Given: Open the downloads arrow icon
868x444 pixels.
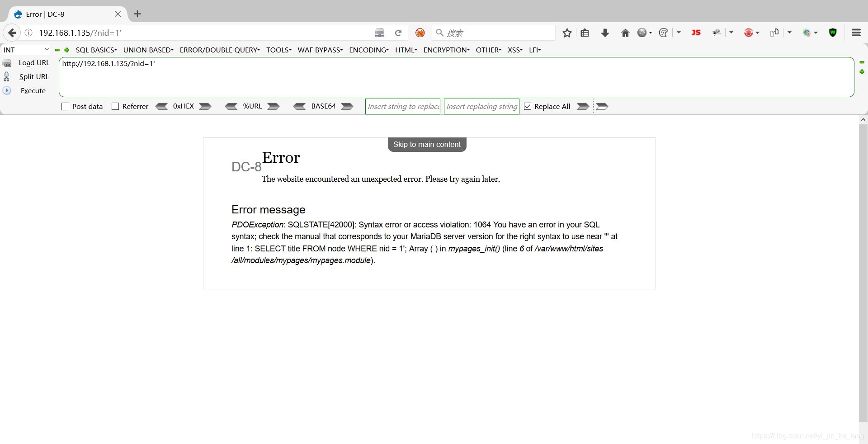Looking at the screenshot, I should click(605, 33).
